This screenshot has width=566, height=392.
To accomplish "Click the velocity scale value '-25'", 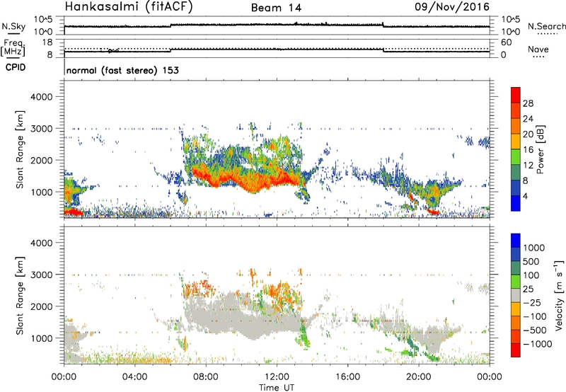I will [x=532, y=302].
